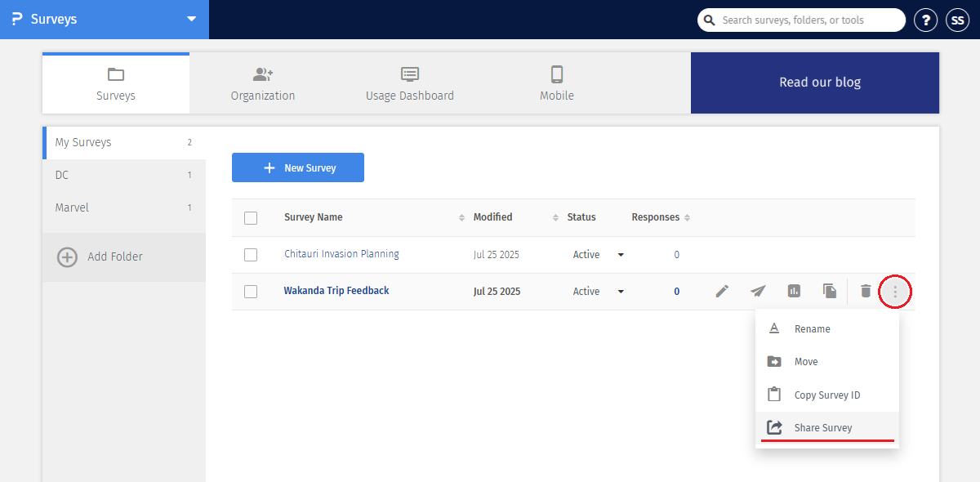This screenshot has height=482, width=980.
Task: Open the three-dot more menu for Wakanda Trip Feedback
Action: (x=895, y=292)
